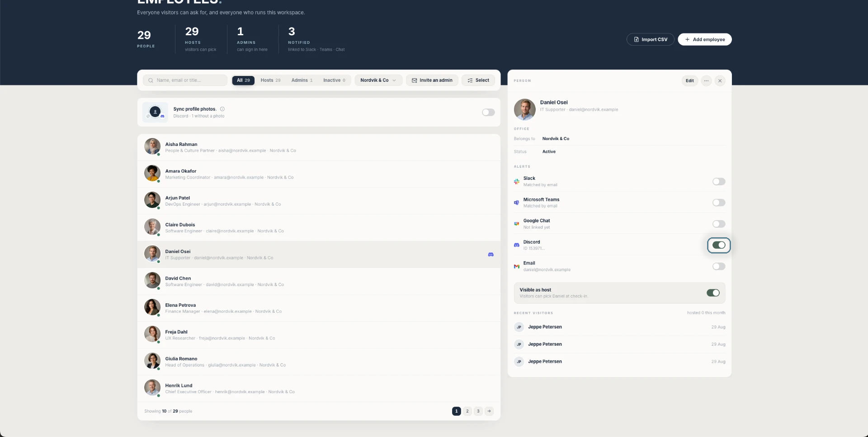Click Invite an admin button
This screenshot has height=437, width=868.
point(432,80)
